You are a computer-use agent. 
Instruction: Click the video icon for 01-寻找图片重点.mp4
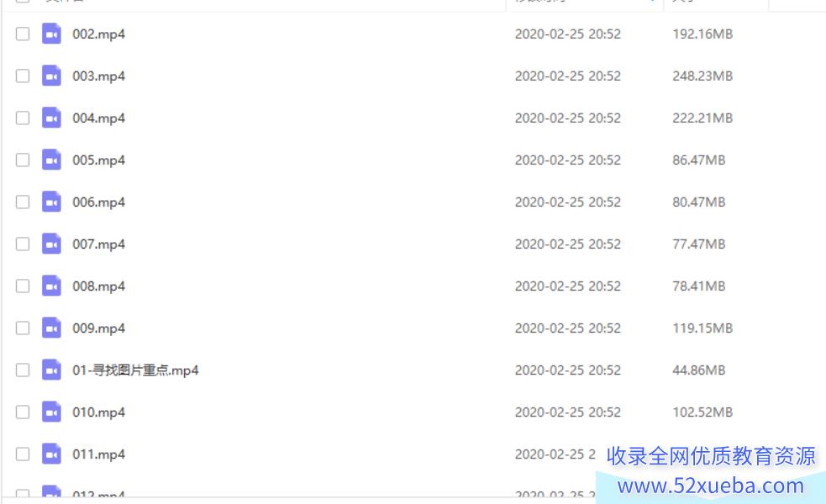tap(51, 370)
